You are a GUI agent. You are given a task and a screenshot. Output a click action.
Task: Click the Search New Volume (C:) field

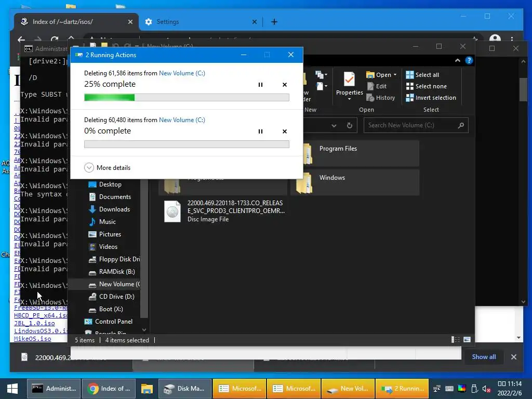[416, 125]
